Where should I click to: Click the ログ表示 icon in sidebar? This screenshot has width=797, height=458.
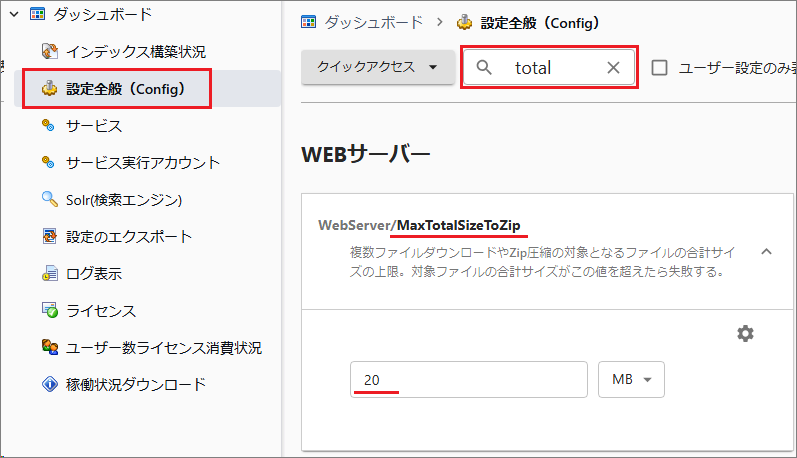[49, 273]
